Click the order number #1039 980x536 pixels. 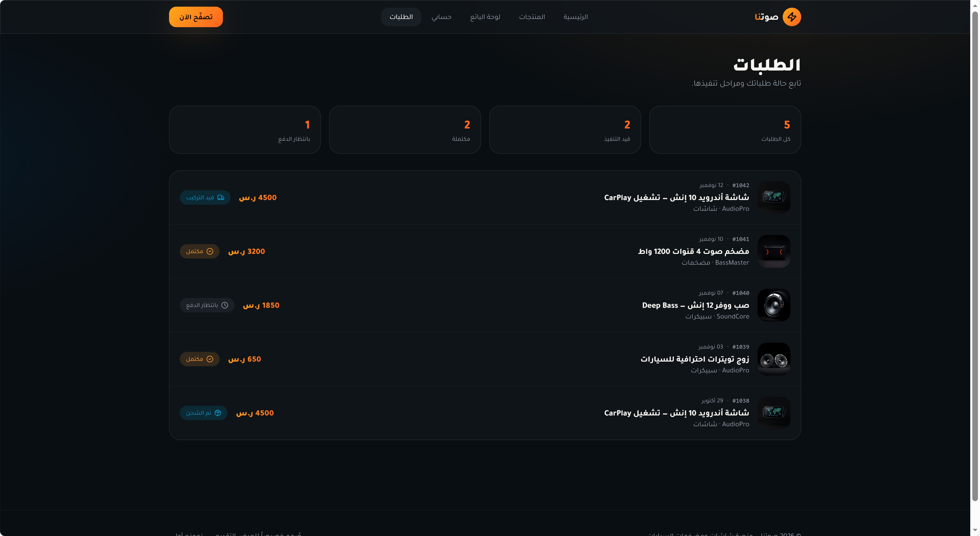click(x=741, y=347)
